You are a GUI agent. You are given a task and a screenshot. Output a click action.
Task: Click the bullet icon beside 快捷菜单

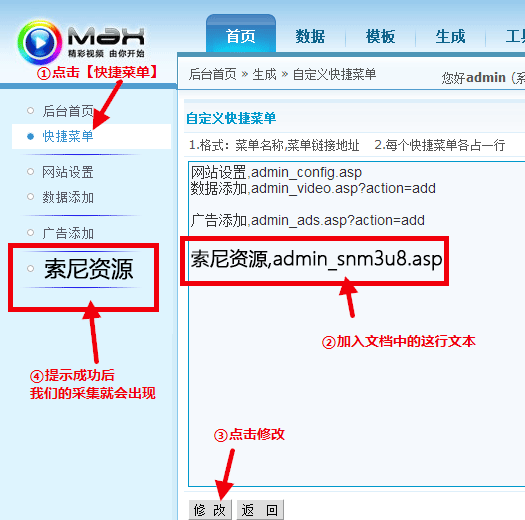click(x=30, y=137)
